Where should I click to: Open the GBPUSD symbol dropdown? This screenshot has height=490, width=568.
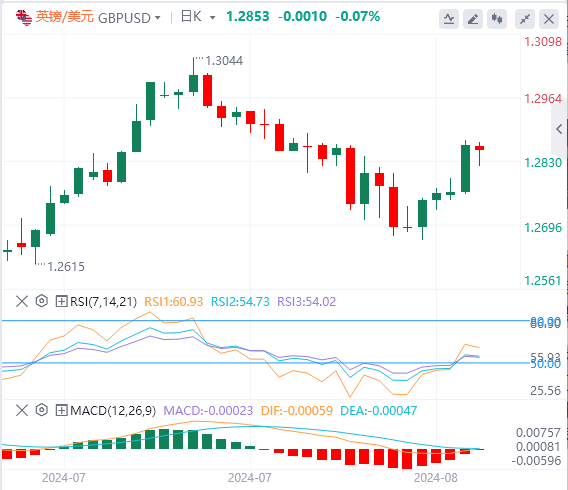(x=158, y=17)
